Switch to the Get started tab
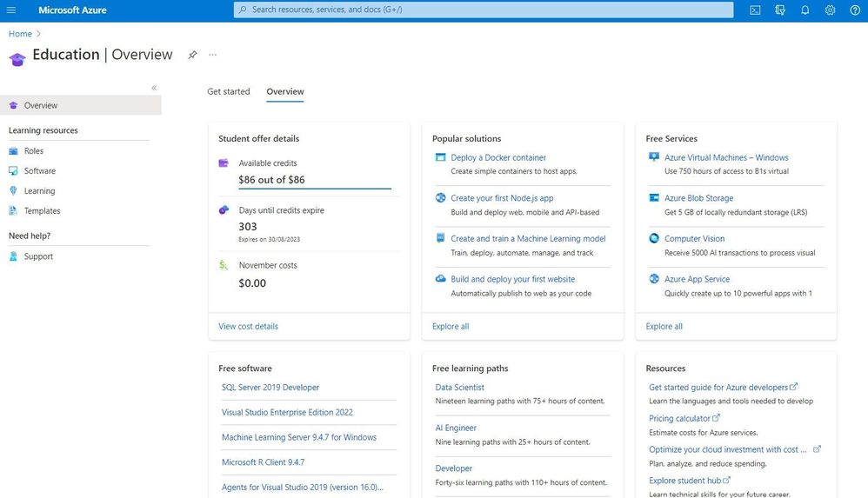 pos(229,92)
